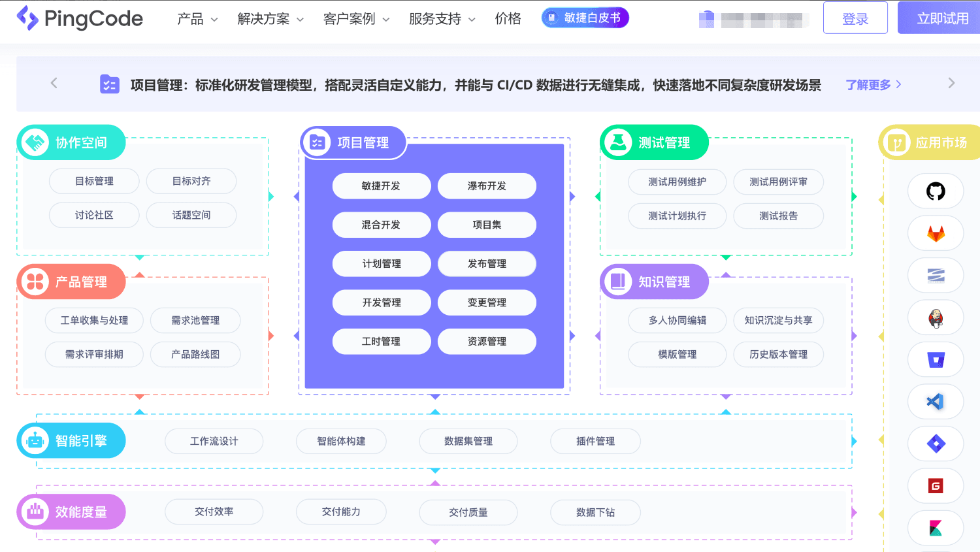Click the 登录 button
This screenshot has height=552, width=980.
coord(855,18)
